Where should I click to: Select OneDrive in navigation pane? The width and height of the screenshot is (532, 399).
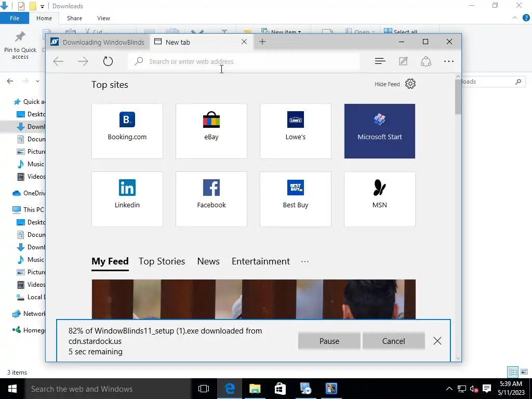point(29,193)
